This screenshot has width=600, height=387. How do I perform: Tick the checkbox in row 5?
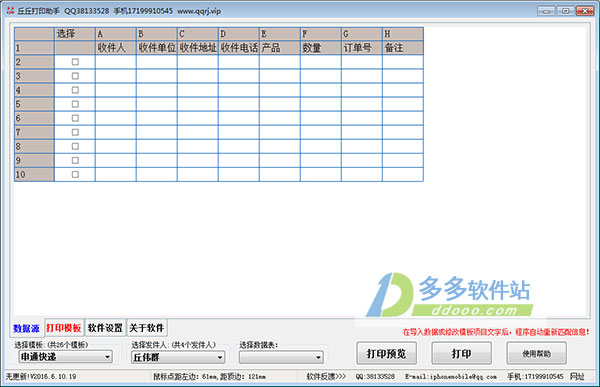pyautogui.click(x=75, y=104)
